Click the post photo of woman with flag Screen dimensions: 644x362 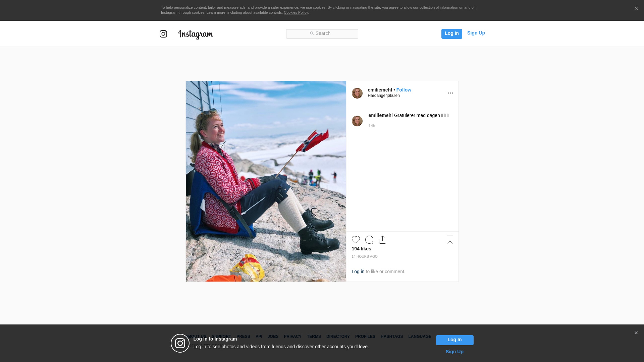266,181
